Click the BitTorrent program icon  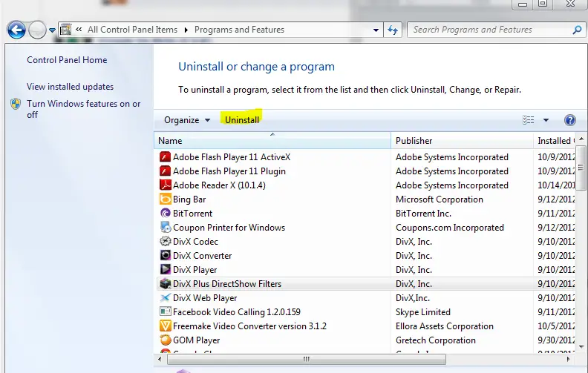pyautogui.click(x=165, y=214)
